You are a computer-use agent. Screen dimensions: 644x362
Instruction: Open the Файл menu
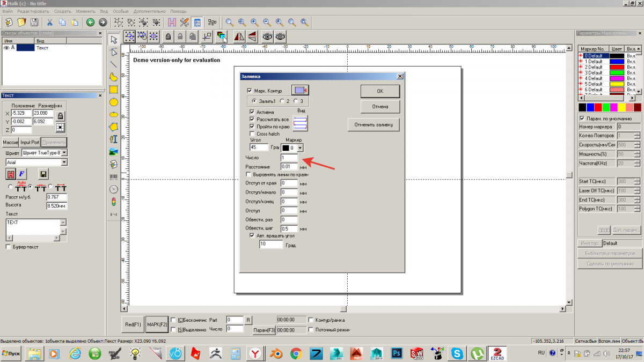8,11
